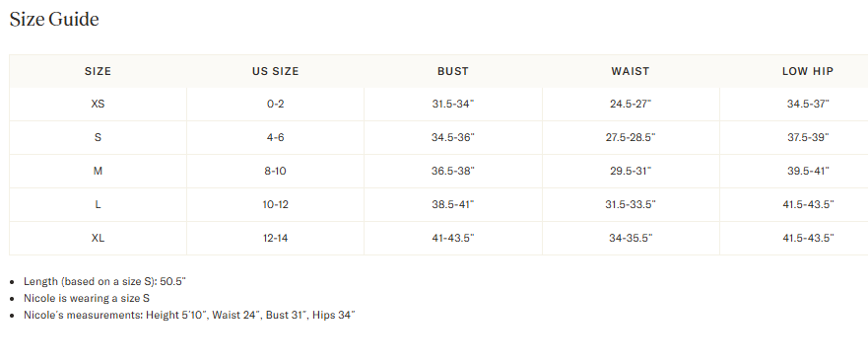The width and height of the screenshot is (868, 362).
Task: Click the US size 8-10 cell
Action: point(276,172)
